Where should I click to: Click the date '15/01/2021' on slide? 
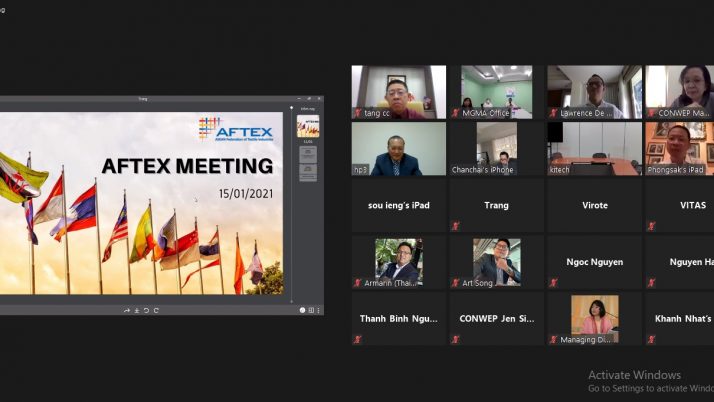(x=246, y=193)
